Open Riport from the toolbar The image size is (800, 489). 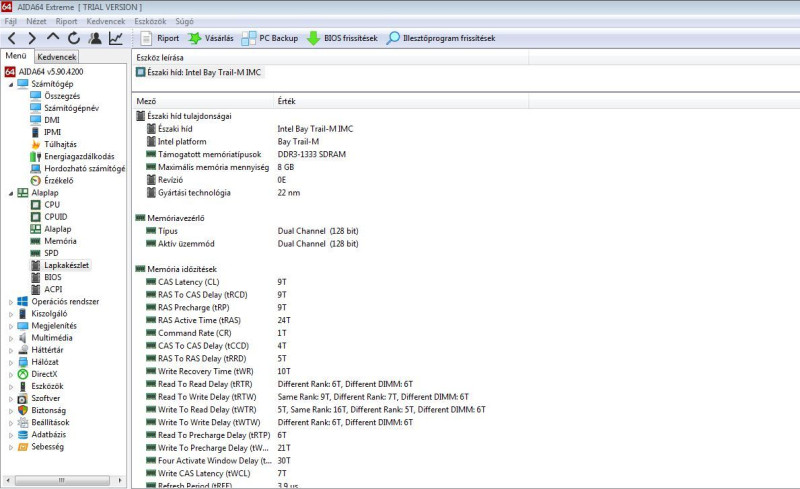point(160,38)
